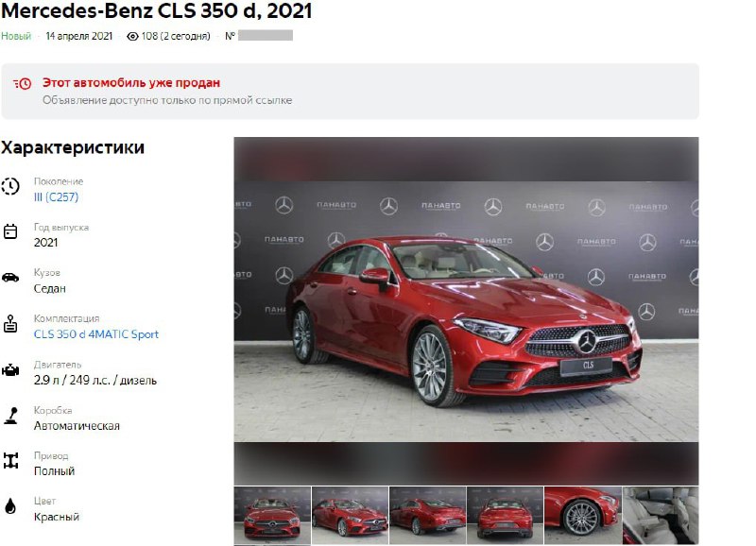This screenshot has width=756, height=546.
Task: Select the second front-quarter view thumbnail
Action: (x=350, y=515)
